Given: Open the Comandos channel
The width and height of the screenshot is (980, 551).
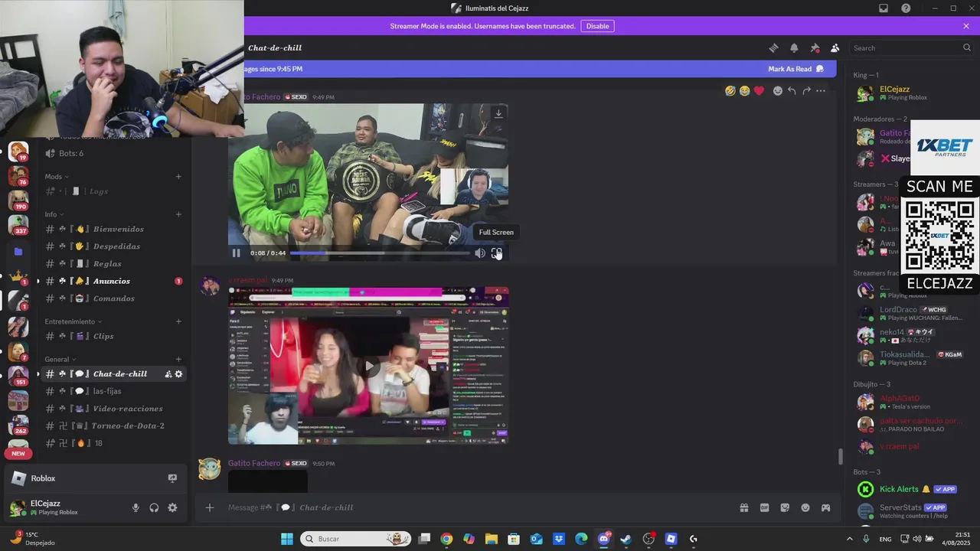Looking at the screenshot, I should click(113, 298).
